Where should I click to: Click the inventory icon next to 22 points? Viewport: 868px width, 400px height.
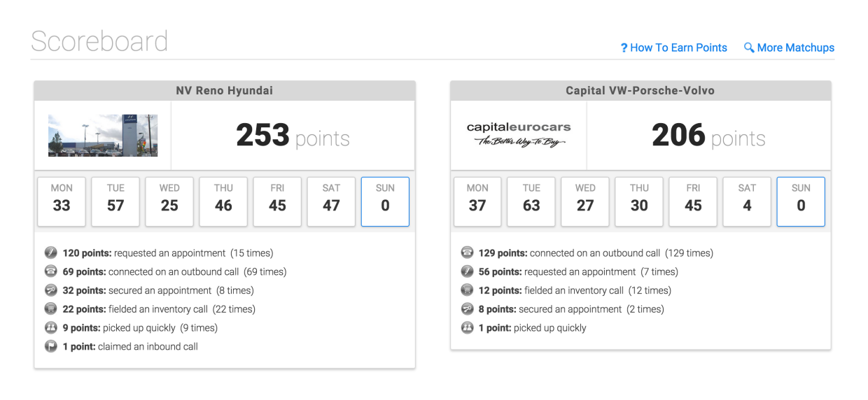[51, 309]
